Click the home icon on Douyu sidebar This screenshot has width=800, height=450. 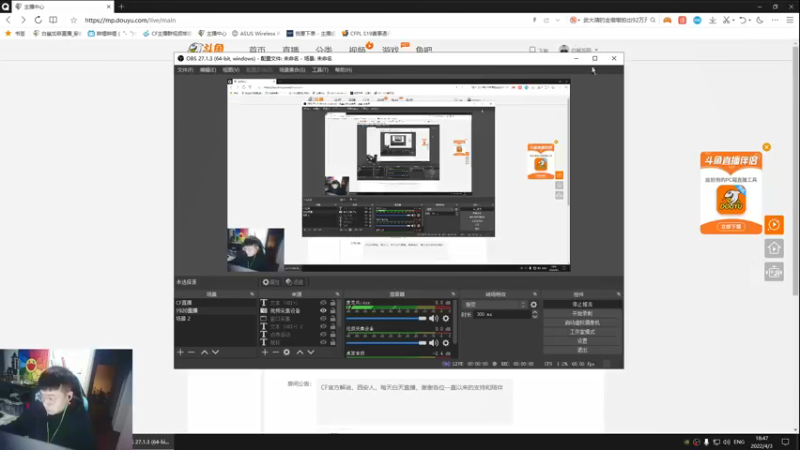coord(774,248)
